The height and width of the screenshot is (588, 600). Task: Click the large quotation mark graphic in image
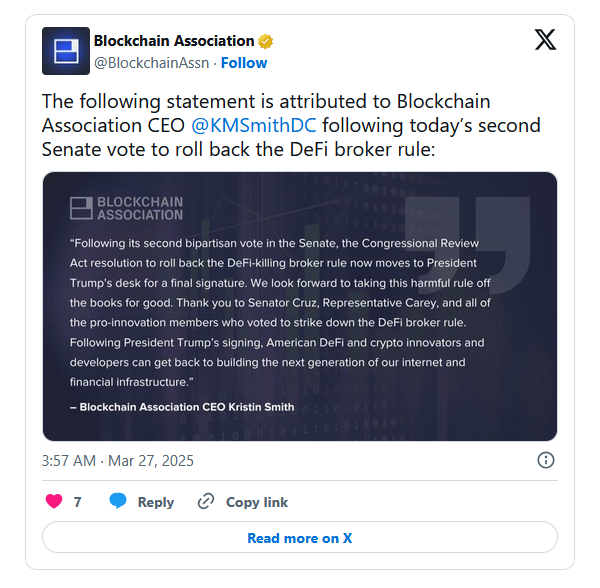(x=468, y=245)
